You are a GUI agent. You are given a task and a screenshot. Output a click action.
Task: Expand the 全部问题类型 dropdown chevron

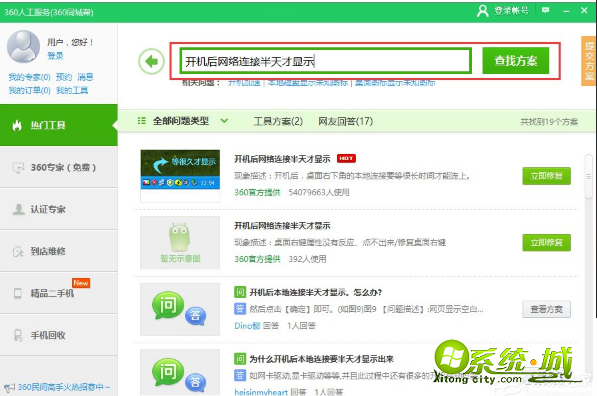point(224,121)
